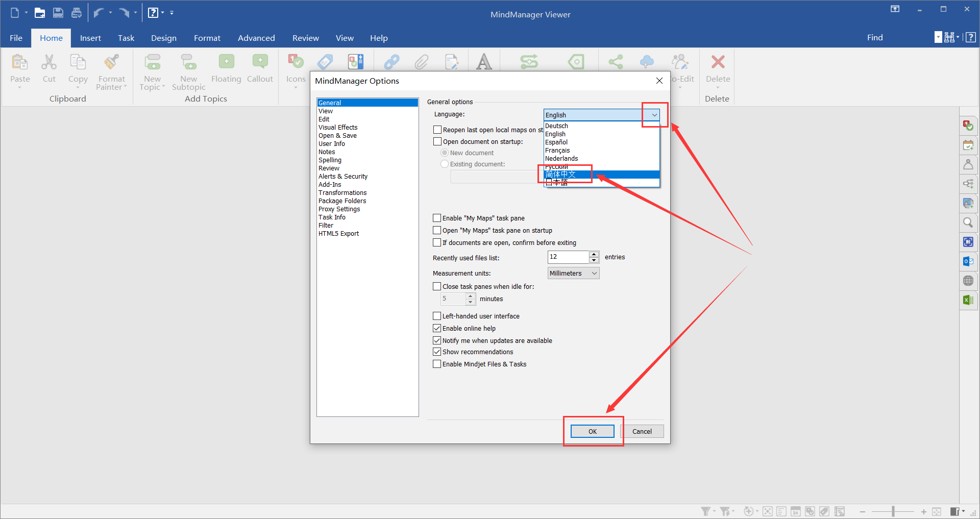Screen dimensions: 980x519
Task: Click the Save icon in quick access toolbar
Action: (58, 13)
